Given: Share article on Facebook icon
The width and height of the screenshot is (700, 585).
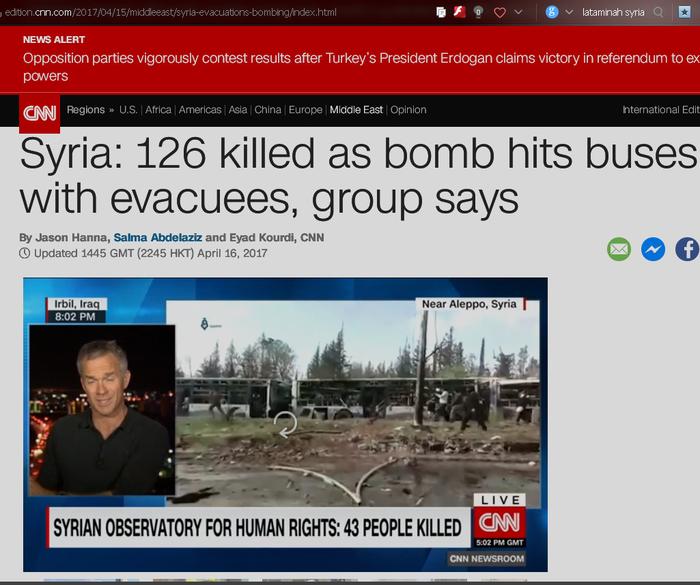Looking at the screenshot, I should [x=687, y=249].
